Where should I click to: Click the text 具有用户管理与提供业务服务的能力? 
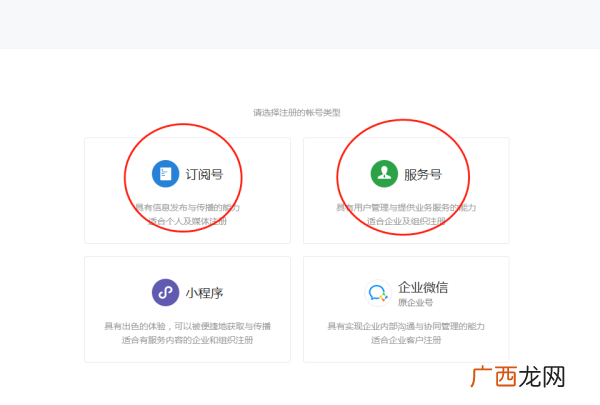click(x=406, y=207)
